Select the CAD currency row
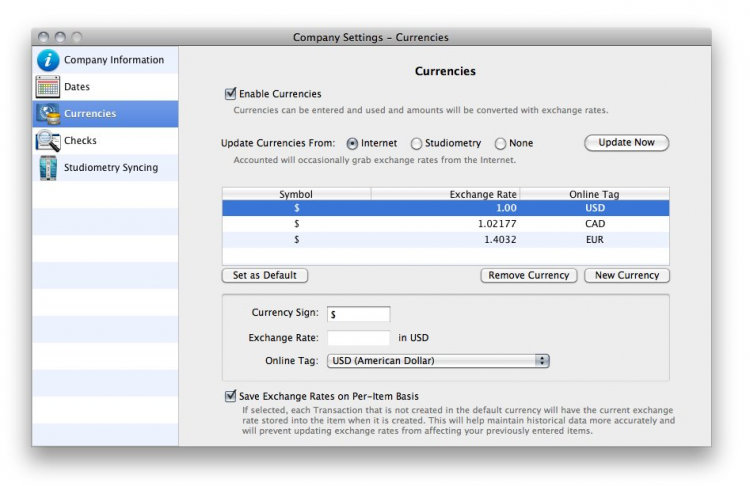 [445, 224]
